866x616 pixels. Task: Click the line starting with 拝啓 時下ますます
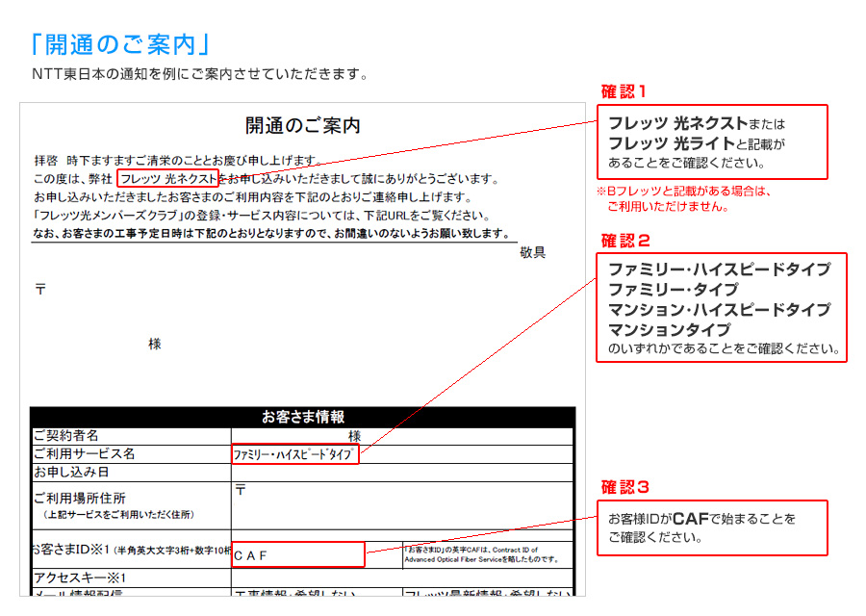178,160
